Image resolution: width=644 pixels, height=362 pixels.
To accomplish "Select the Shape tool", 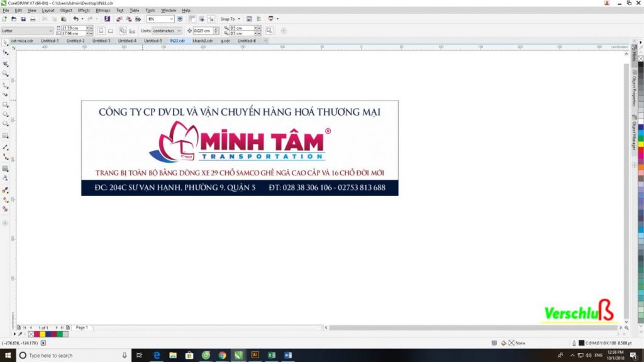I will tap(5, 53).
